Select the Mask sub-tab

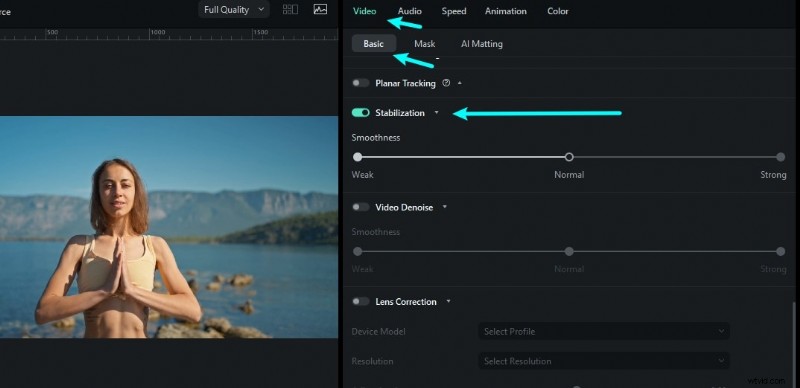[x=424, y=44]
